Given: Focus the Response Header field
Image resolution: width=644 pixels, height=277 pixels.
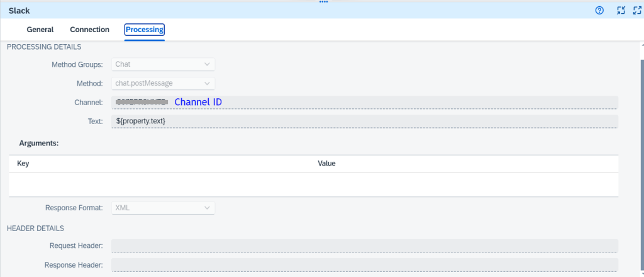Looking at the screenshot, I should pos(365,264).
